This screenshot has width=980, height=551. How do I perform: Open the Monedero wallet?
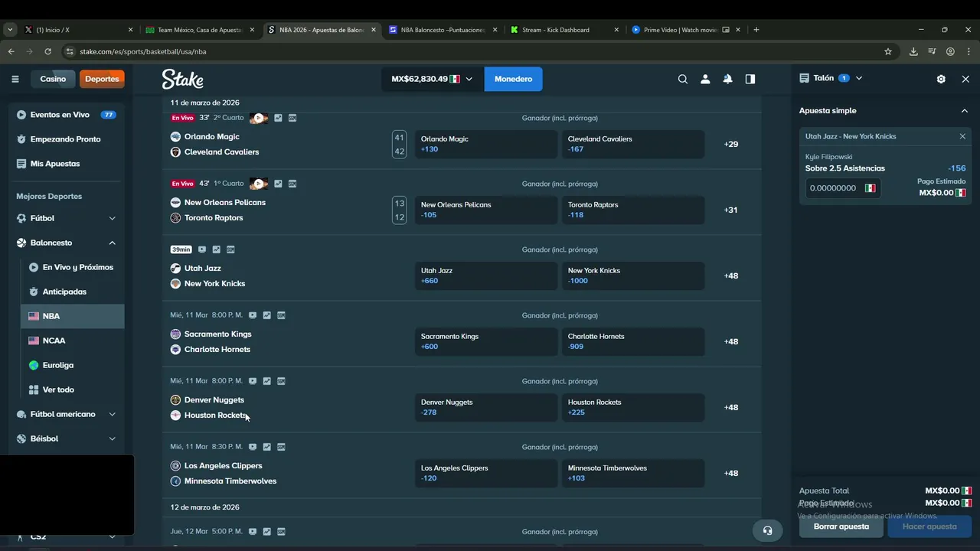point(513,79)
